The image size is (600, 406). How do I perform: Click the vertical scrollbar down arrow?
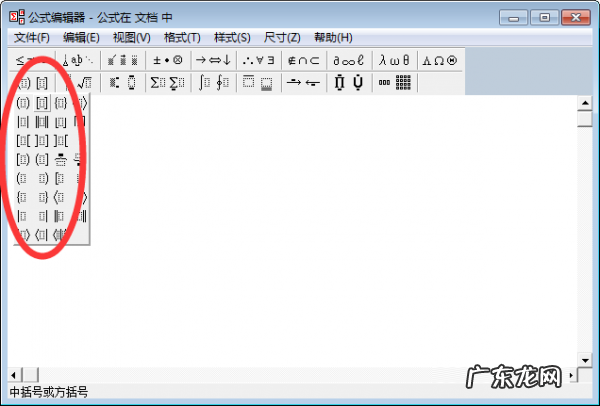click(x=585, y=360)
